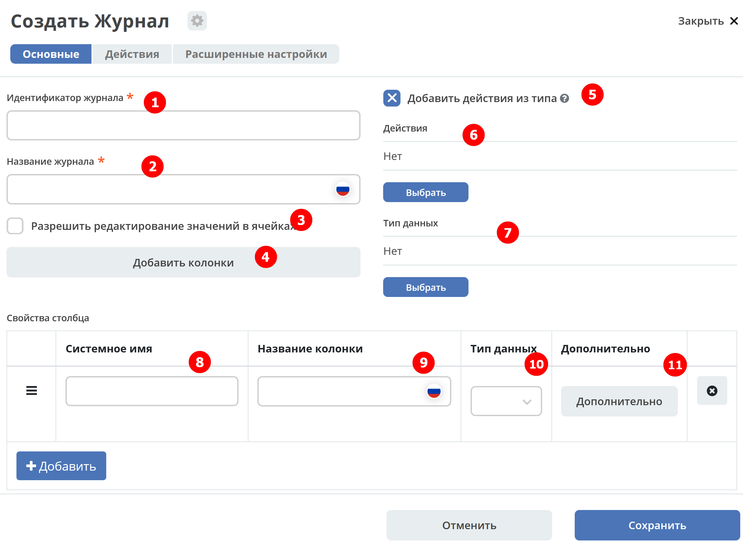
Task: Switch to the Действия tab
Action: pyautogui.click(x=132, y=54)
